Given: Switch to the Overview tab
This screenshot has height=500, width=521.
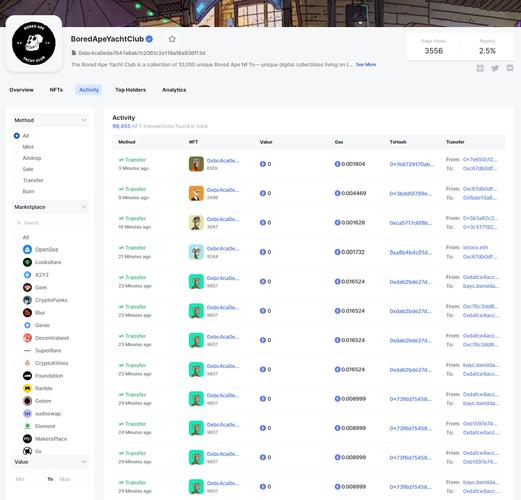Looking at the screenshot, I should (x=21, y=90).
